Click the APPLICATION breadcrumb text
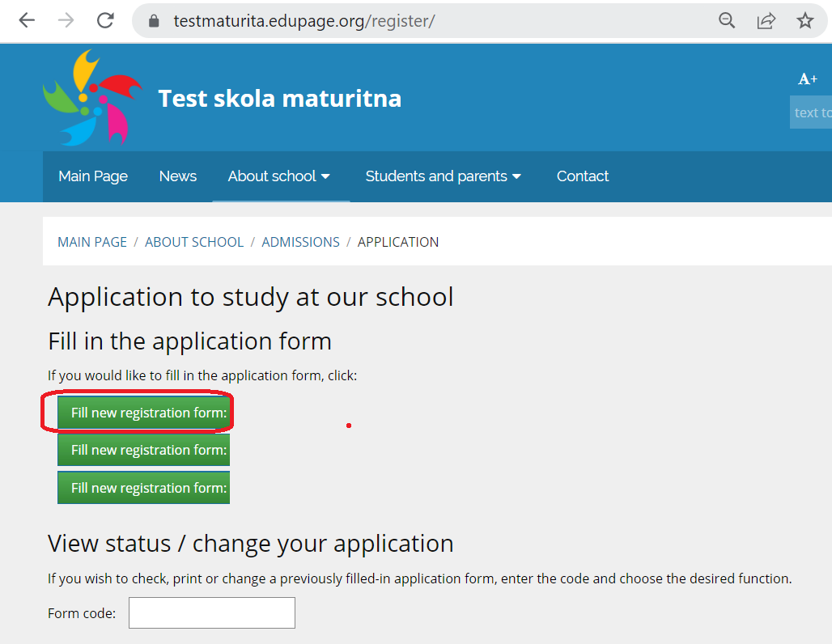The width and height of the screenshot is (832, 644). pyautogui.click(x=398, y=242)
